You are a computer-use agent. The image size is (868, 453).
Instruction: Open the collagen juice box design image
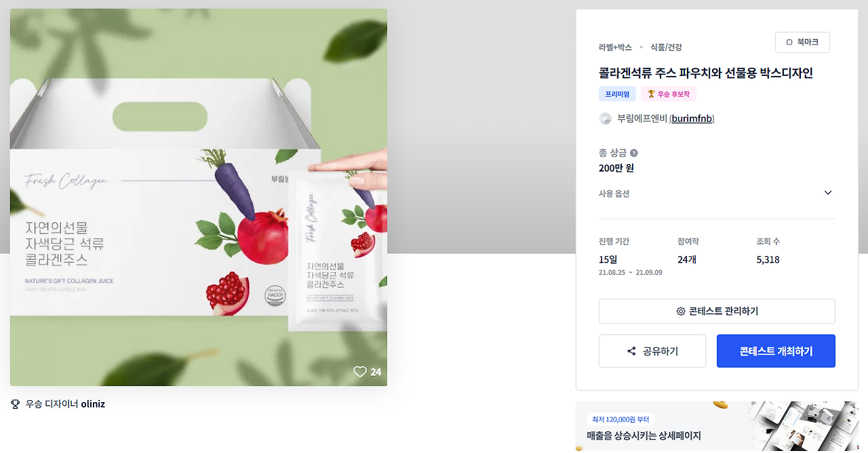point(199,197)
